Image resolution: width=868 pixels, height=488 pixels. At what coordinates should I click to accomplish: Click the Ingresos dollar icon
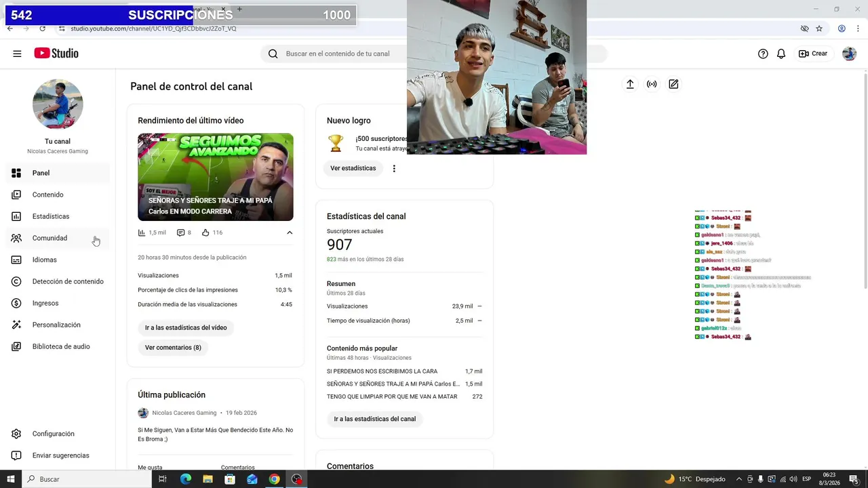click(17, 303)
